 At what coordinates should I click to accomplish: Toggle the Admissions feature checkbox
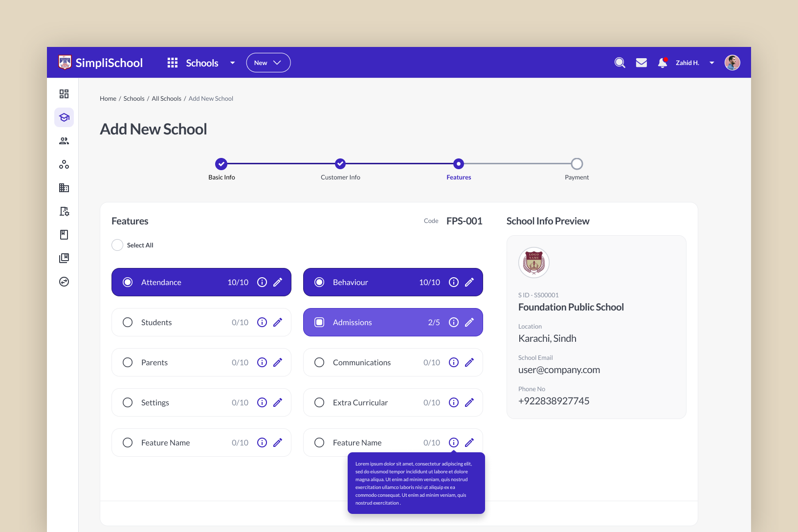point(319,322)
